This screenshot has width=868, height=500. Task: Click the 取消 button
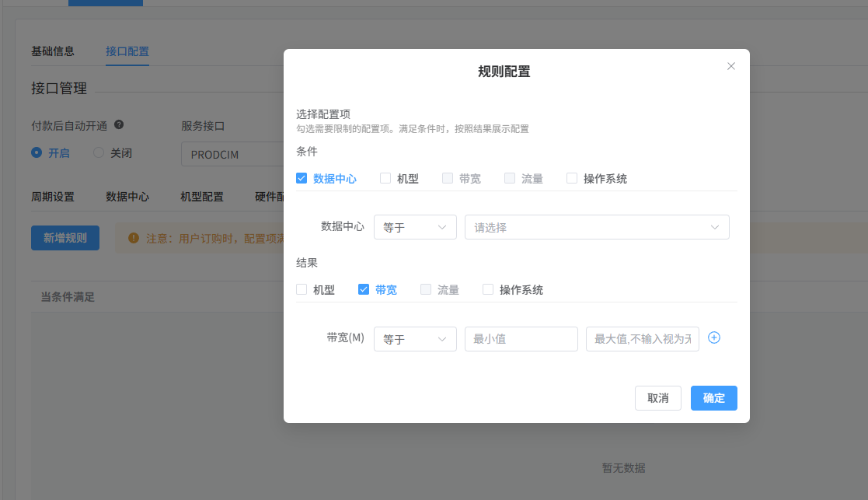(x=657, y=398)
